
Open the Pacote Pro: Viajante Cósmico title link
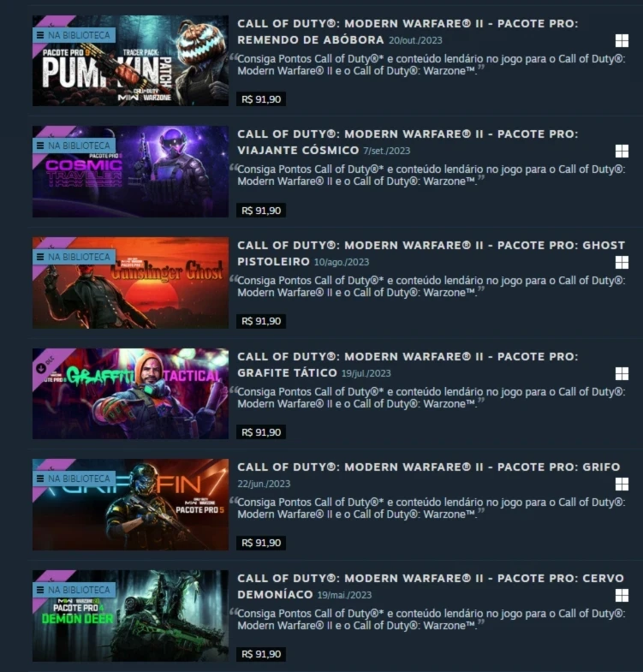tap(408, 142)
